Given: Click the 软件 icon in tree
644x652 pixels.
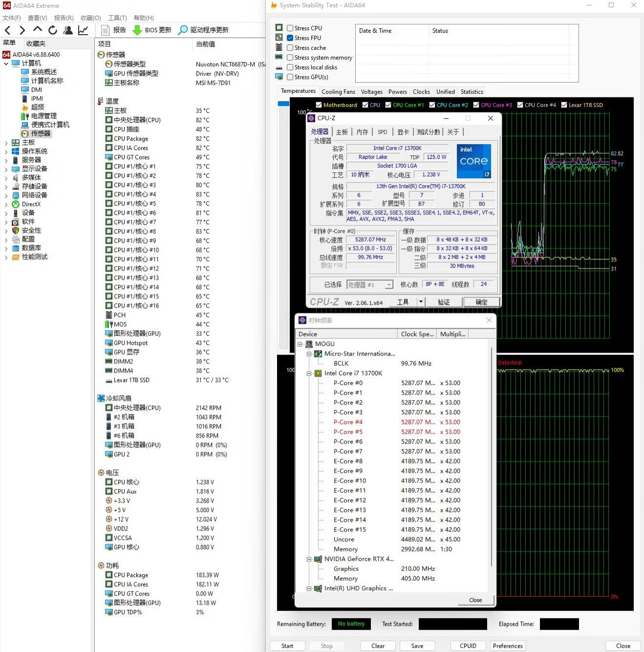Looking at the screenshot, I should pos(16,222).
